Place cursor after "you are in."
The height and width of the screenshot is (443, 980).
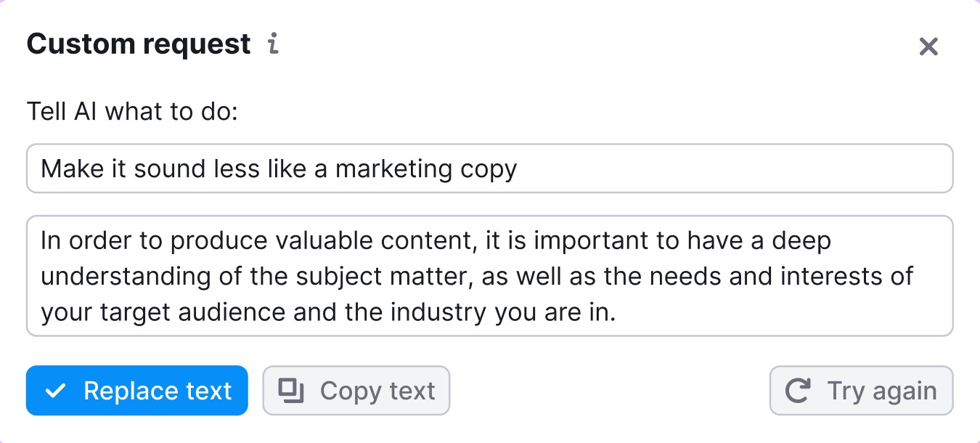coord(617,312)
